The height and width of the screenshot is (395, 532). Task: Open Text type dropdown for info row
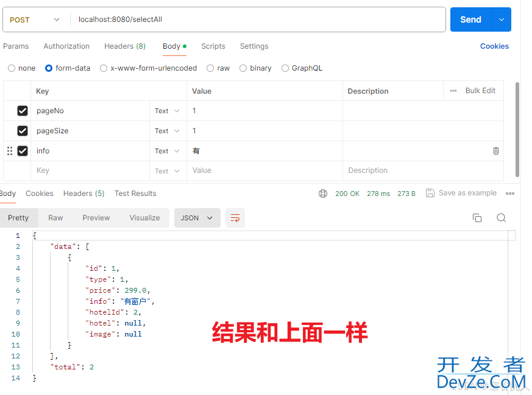click(x=167, y=151)
